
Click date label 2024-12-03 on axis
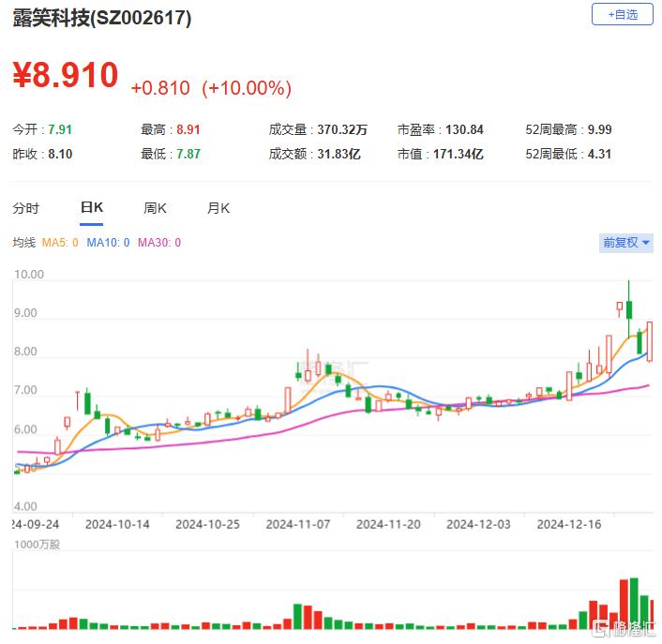click(x=479, y=525)
